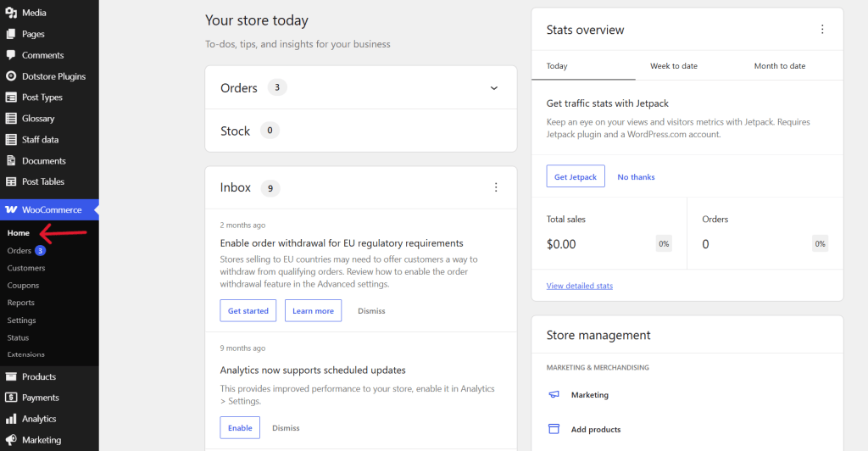
Task: Click Marketing in Store management
Action: point(590,394)
